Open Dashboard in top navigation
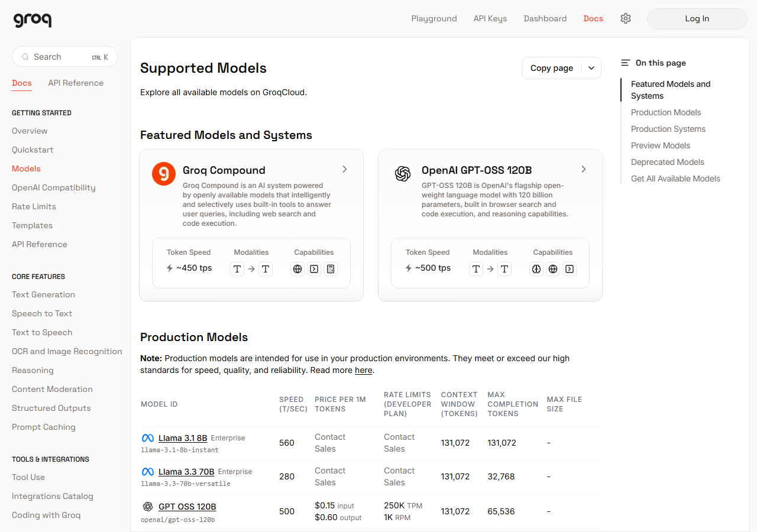This screenshot has height=532, width=757. pos(545,18)
